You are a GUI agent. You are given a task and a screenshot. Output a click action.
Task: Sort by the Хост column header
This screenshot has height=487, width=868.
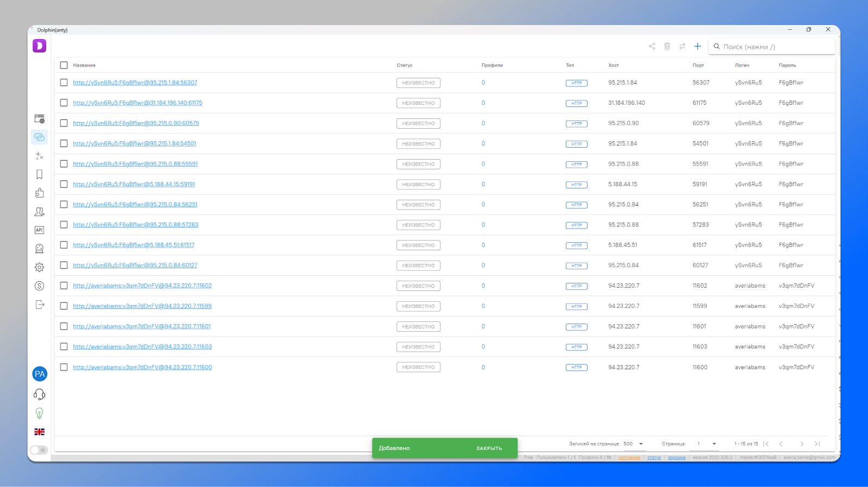click(614, 65)
